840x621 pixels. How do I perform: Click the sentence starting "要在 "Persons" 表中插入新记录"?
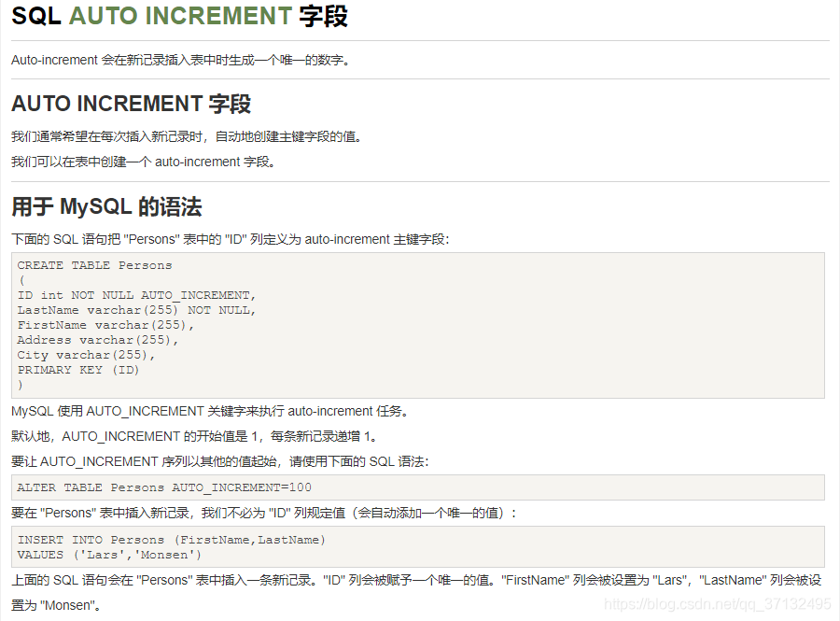(x=265, y=514)
